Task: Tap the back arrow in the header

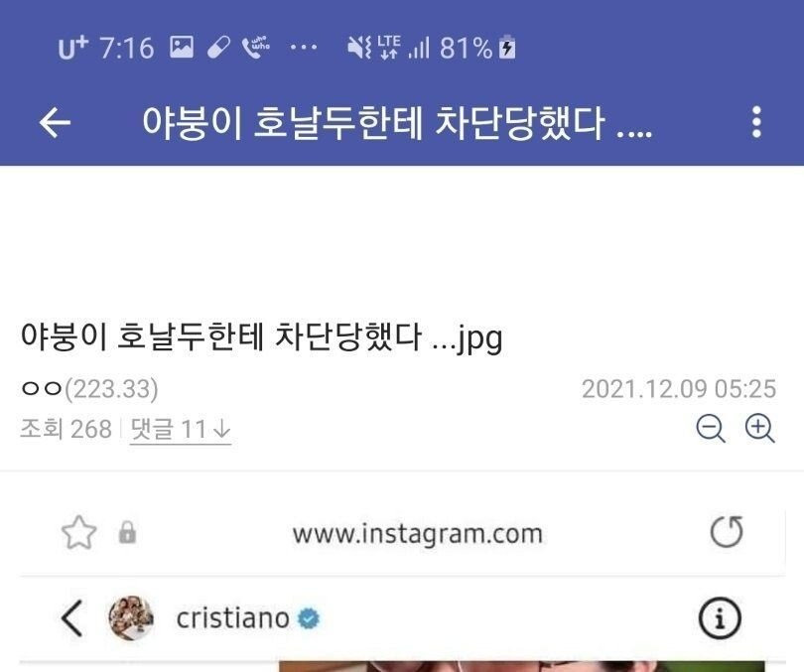Action: coord(55,122)
